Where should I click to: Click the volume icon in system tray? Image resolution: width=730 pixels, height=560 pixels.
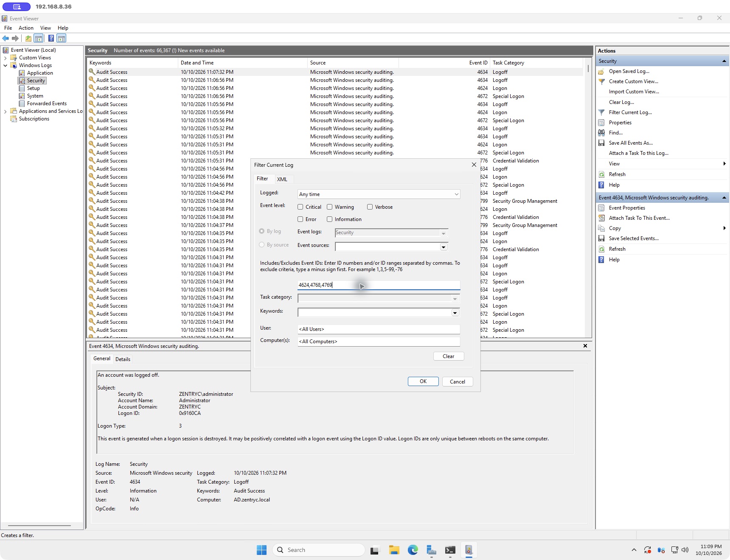tap(685, 550)
